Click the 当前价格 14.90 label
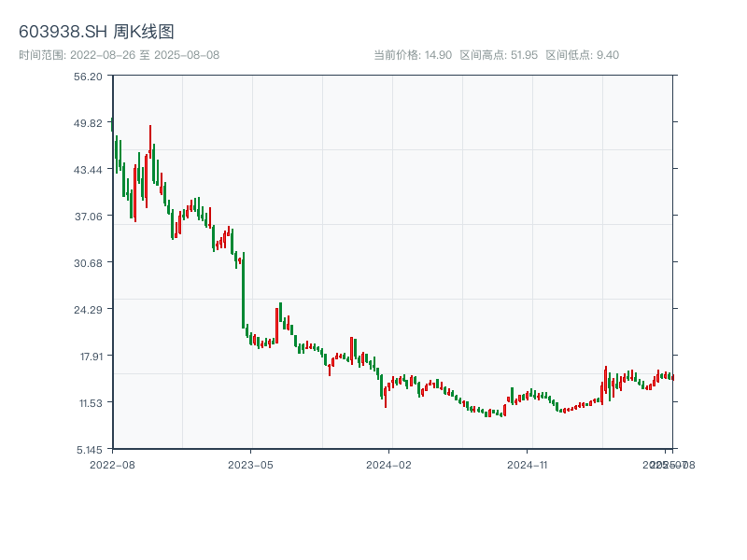The height and width of the screenshot is (560, 747). point(413,55)
